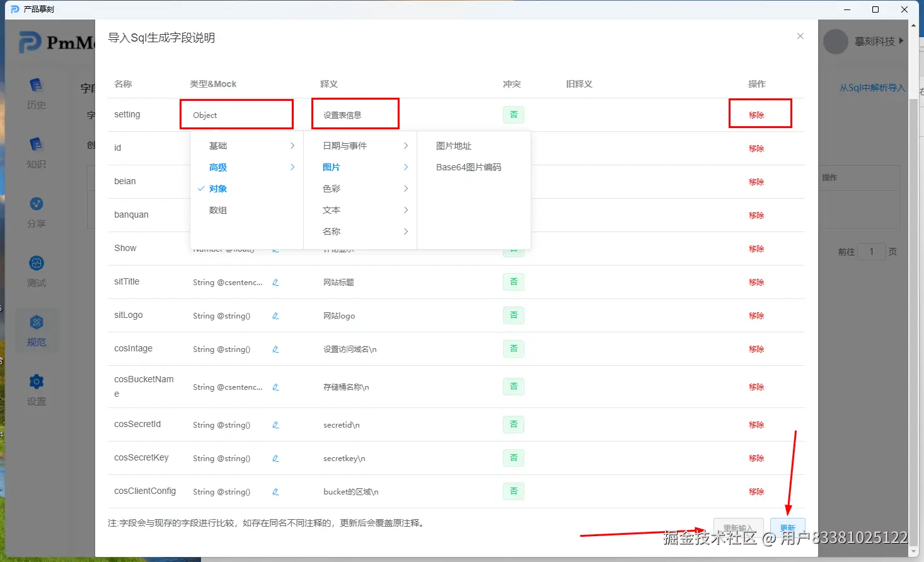Viewport: 924px width, 562px height.
Task: Remove the setting row via 移除
Action: click(756, 115)
